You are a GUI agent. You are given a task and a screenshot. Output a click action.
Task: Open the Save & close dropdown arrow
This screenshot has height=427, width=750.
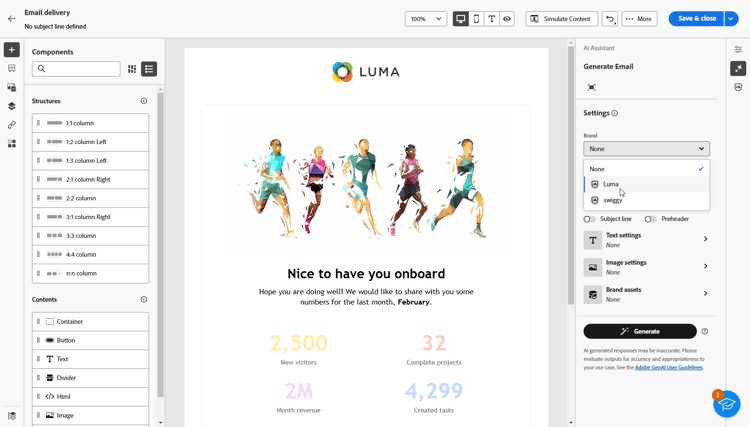point(731,19)
